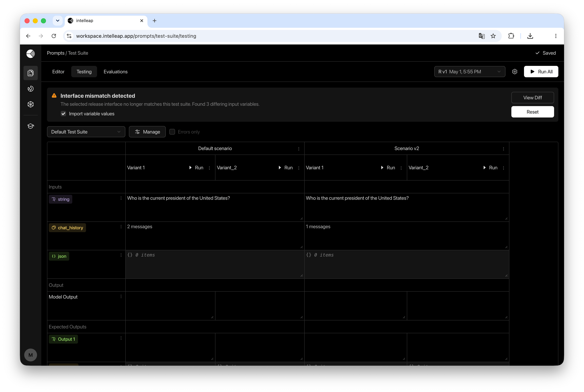584x392 pixels.
Task: Toggle Import variable values checkbox
Action: [x=64, y=114]
